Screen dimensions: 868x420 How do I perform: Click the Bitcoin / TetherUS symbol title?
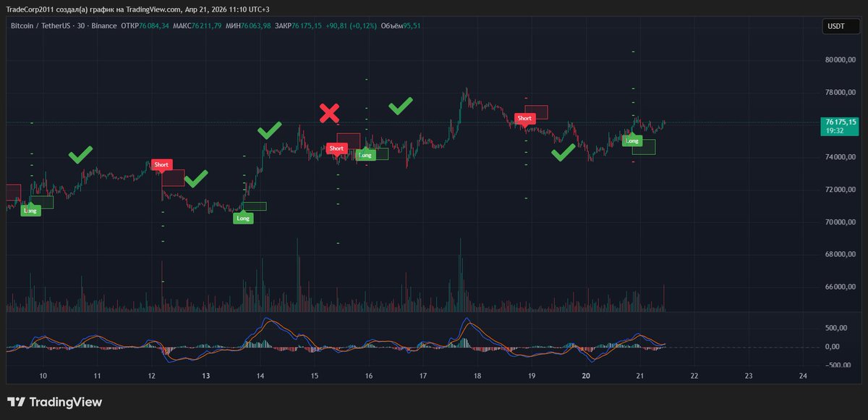(40, 26)
